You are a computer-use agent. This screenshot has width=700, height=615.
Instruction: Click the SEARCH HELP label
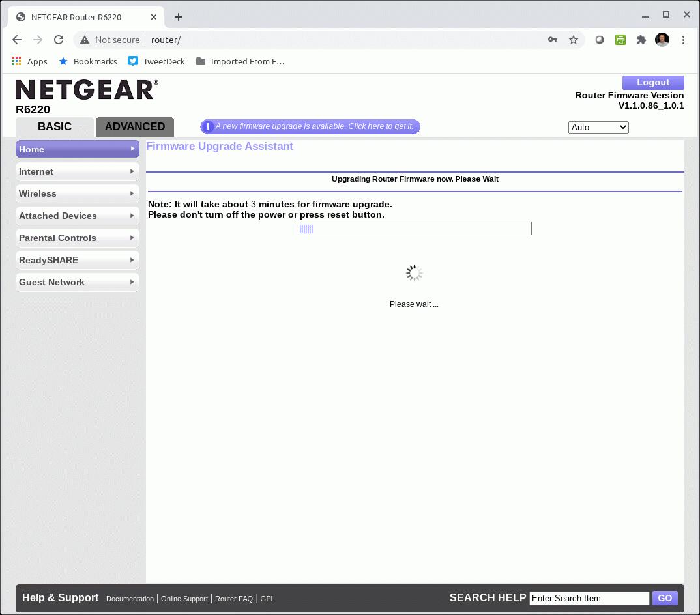click(488, 597)
